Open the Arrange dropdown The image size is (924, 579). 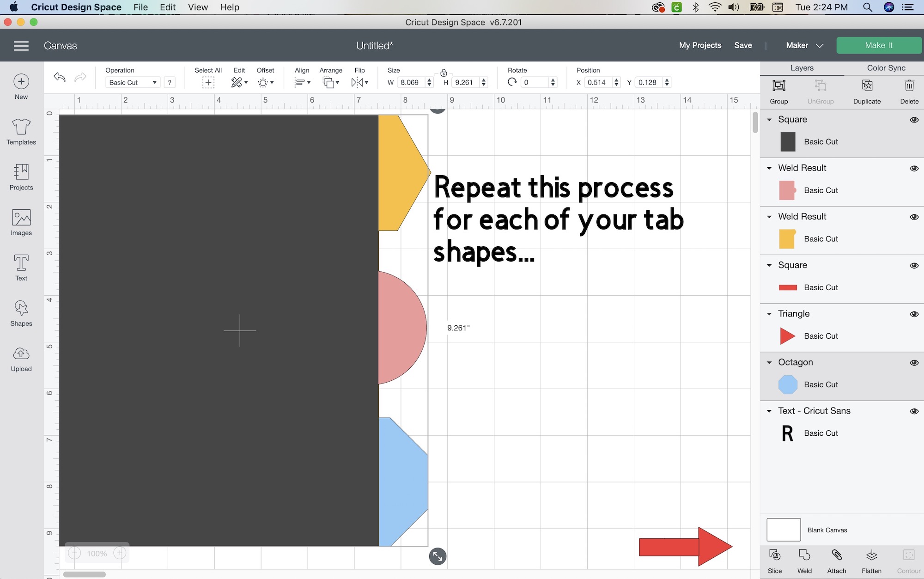(331, 83)
